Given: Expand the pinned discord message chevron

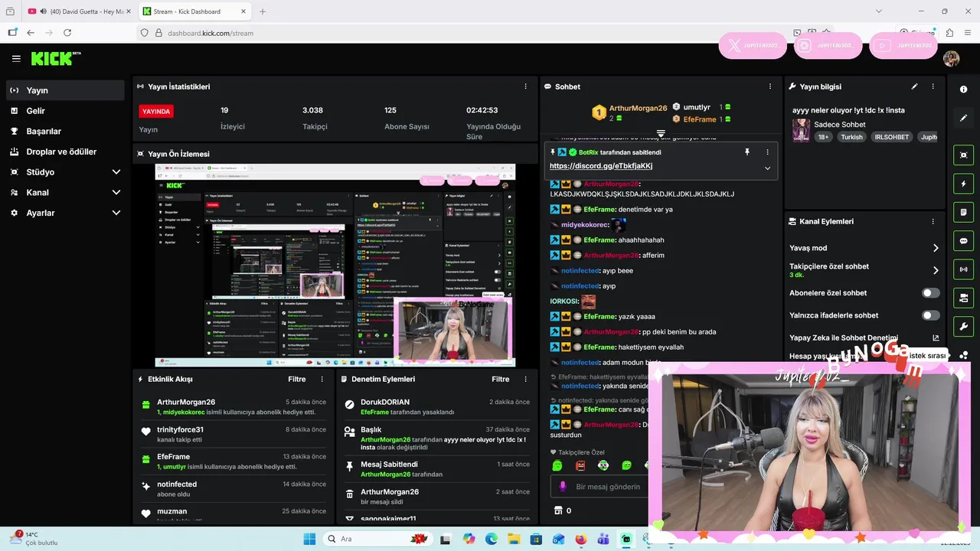Looking at the screenshot, I should [x=767, y=168].
